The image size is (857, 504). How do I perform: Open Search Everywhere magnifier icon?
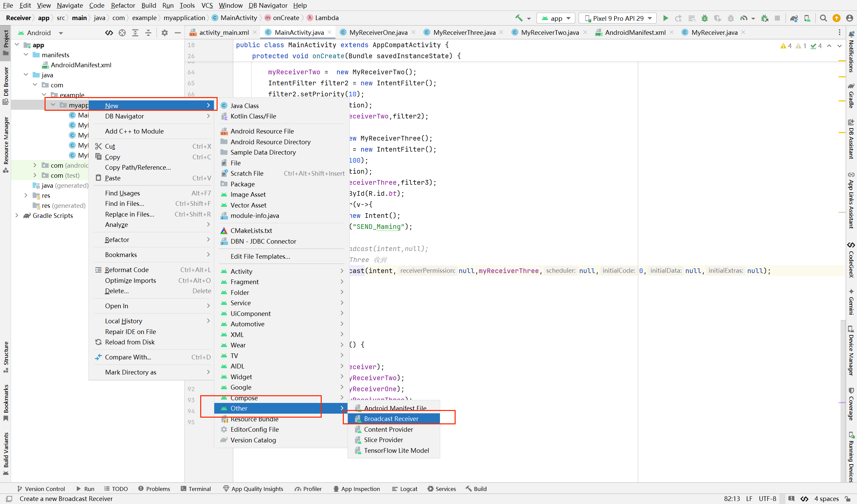click(x=823, y=18)
